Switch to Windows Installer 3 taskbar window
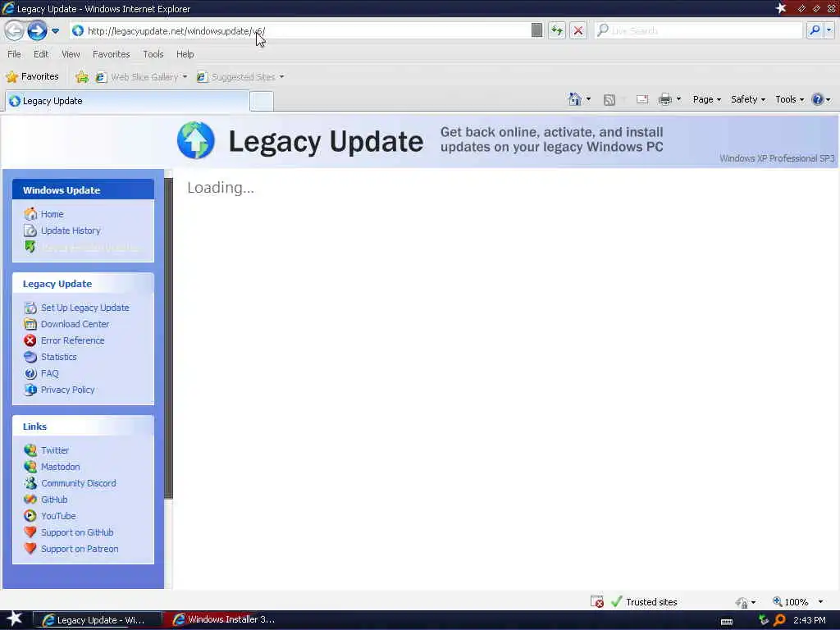The width and height of the screenshot is (840, 630). pyautogui.click(x=224, y=619)
